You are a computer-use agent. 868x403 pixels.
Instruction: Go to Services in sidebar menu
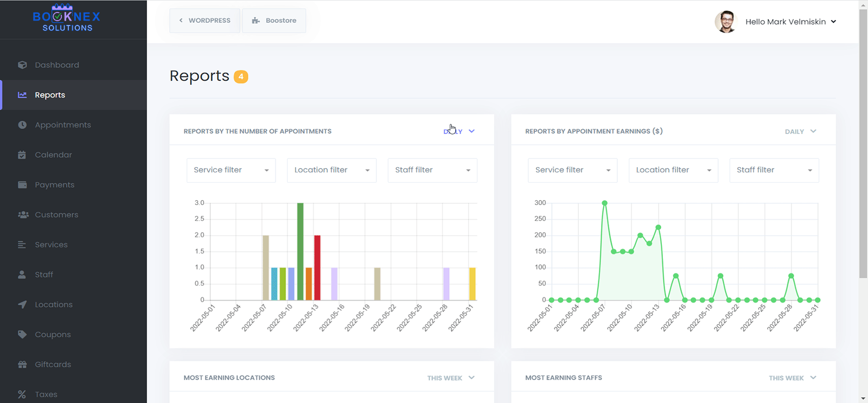51,245
